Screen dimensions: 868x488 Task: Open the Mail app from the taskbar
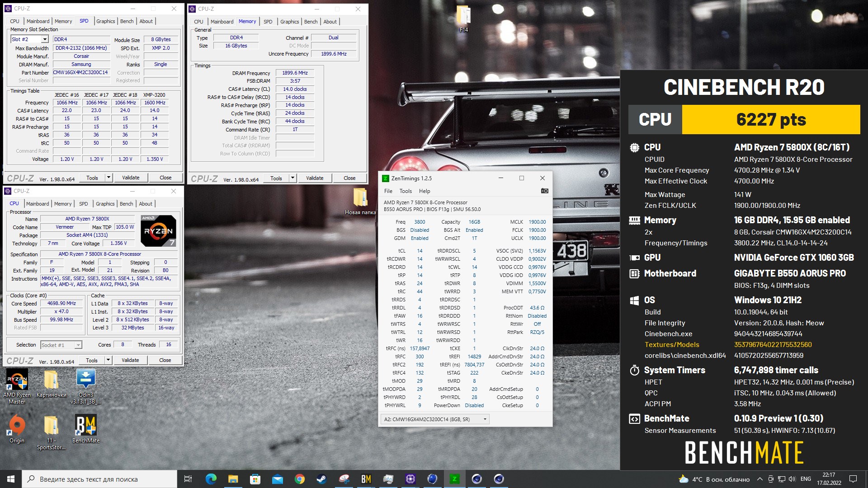[277, 479]
